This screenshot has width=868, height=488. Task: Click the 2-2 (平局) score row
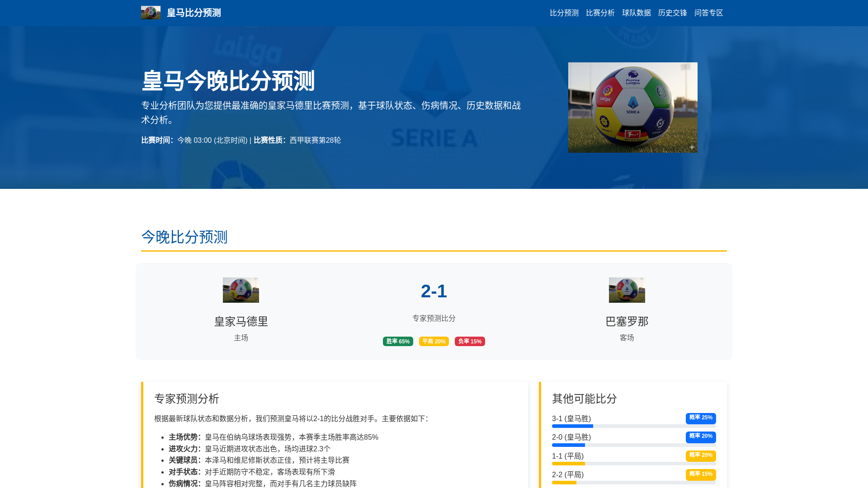[x=634, y=475]
